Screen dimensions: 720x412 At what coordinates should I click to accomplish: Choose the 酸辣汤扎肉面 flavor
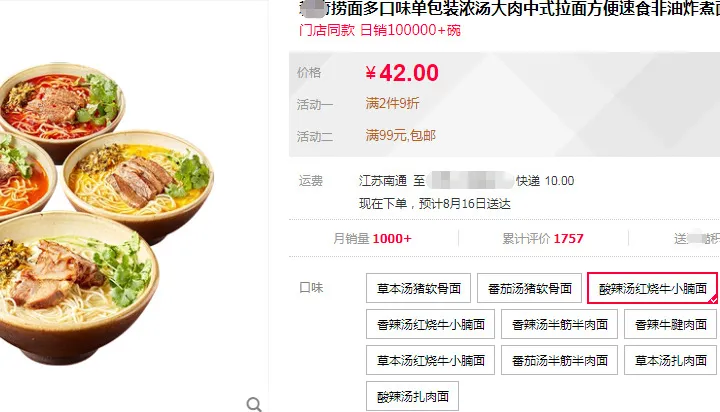pyautogui.click(x=412, y=396)
